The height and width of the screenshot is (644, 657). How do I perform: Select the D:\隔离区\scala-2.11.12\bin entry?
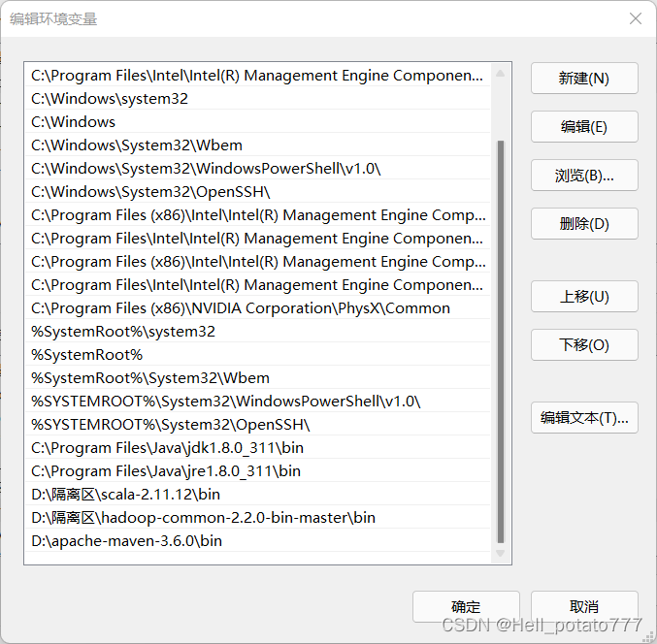[257, 495]
